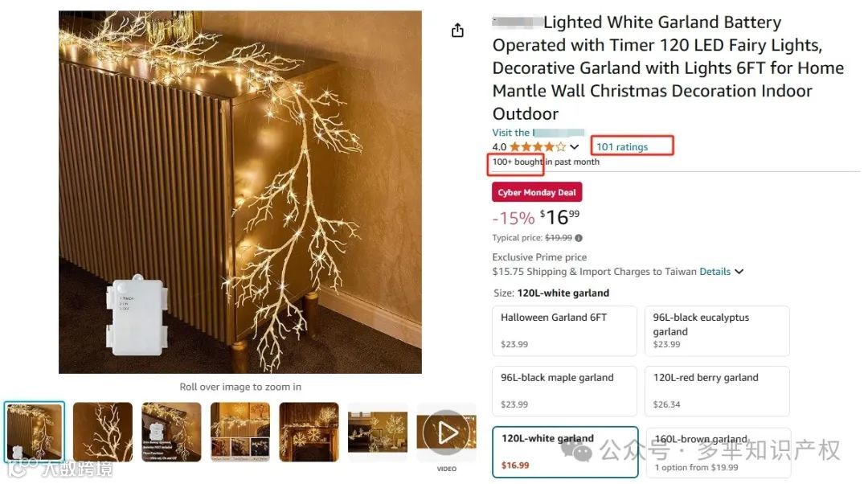Select the 160L-brown garland option
Image resolution: width=868 pixels, height=484 pixels.
[718, 453]
